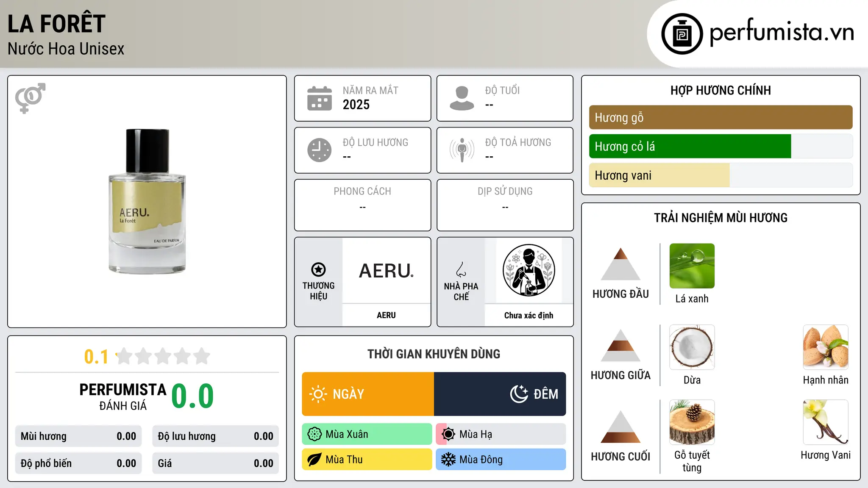Click the THỜI GIAN KHUYÊN DÙNG heading

pos(434,354)
